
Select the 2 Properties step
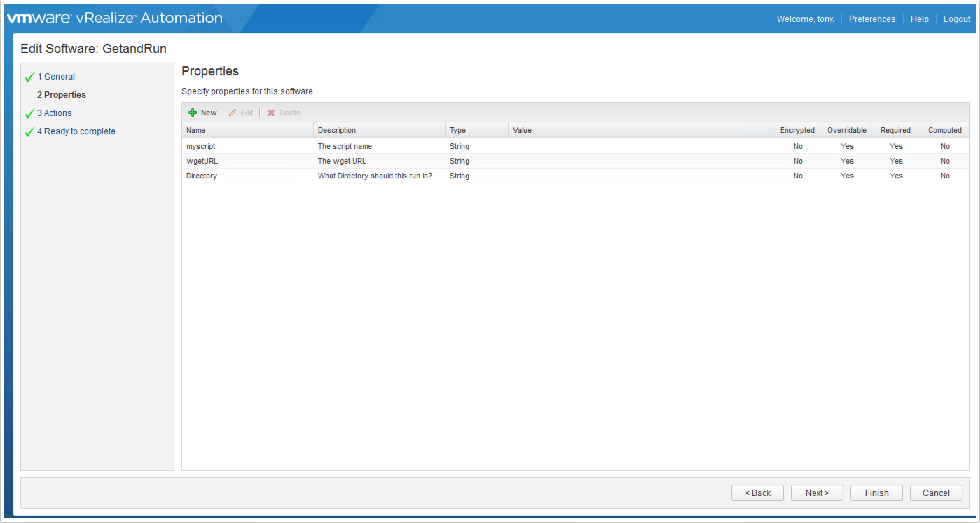click(65, 95)
